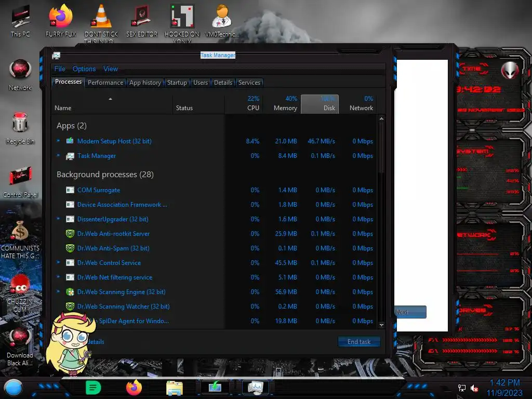Select the COM Surrogate process
Screen dimensions: 532x399
215,190
